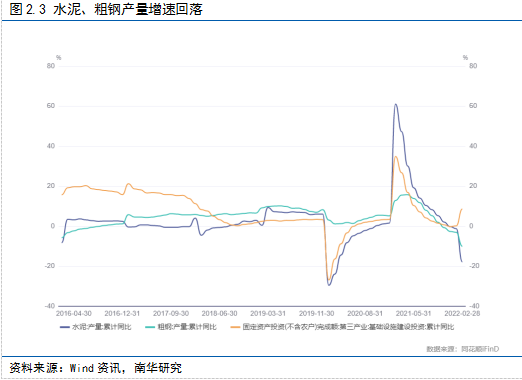The width and height of the screenshot is (522, 380).
Task: Click the dark blue line's peak near 60
Action: pos(395,104)
